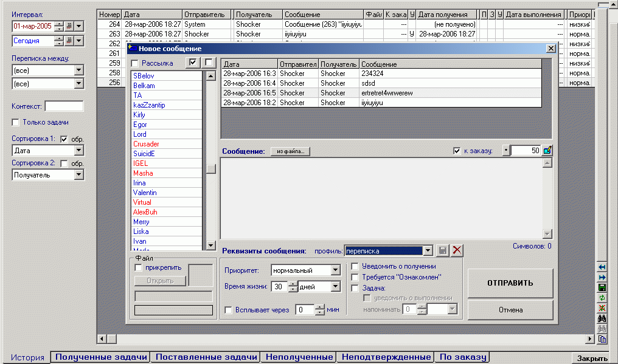The image size is (618, 364).
Task: Click the small dot button left of the order number
Action: (x=506, y=151)
